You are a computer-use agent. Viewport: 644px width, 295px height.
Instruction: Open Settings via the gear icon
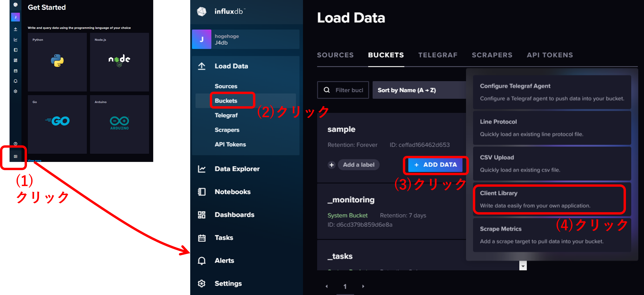point(201,283)
